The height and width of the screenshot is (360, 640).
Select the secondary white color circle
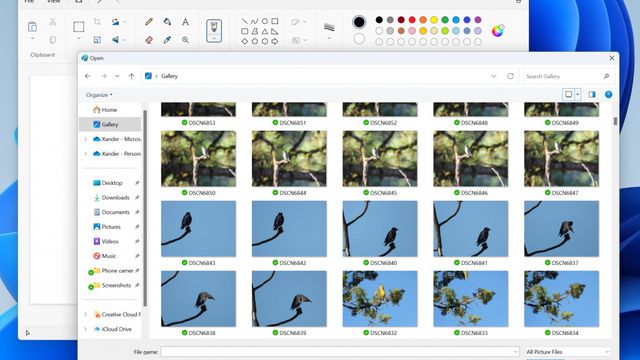[x=359, y=39]
